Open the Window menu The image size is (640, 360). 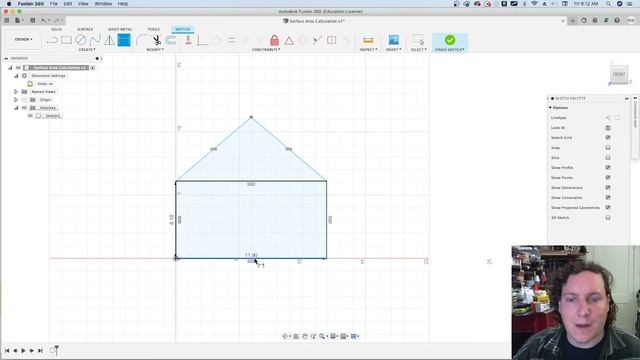[x=103, y=4]
